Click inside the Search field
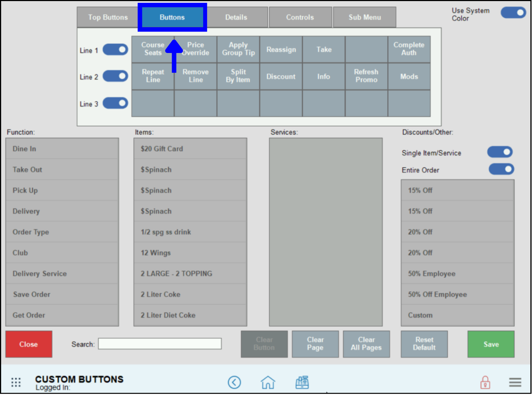The image size is (532, 395). pyautogui.click(x=160, y=343)
